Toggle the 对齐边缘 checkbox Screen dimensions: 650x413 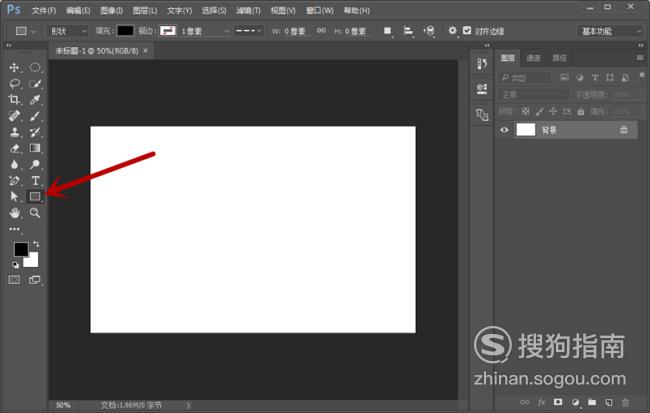click(x=467, y=30)
